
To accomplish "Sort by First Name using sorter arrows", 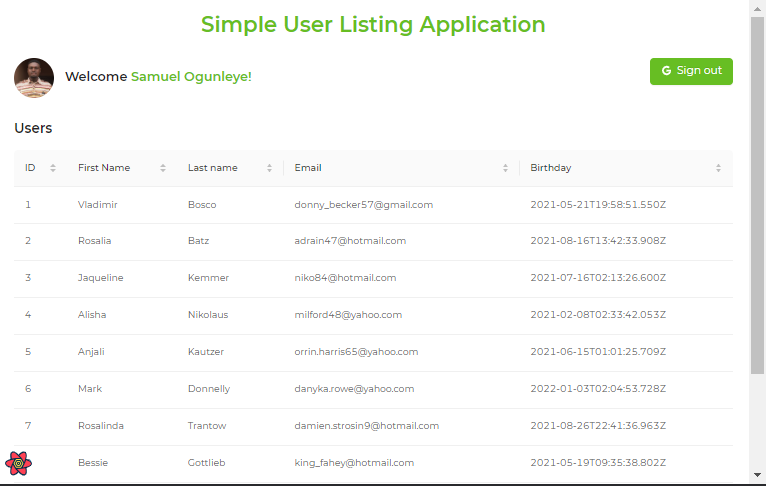I will 163,168.
